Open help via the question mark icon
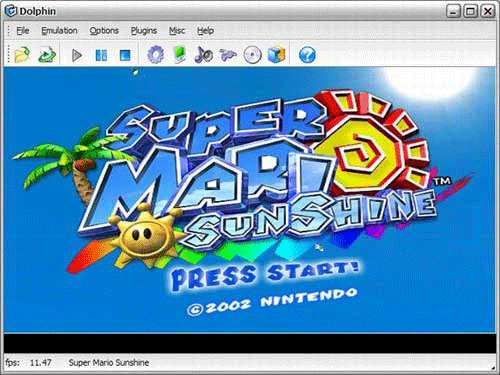 (307, 55)
